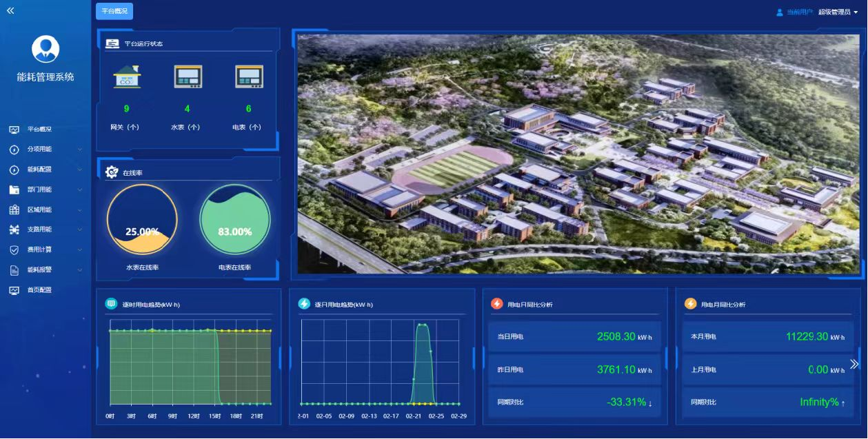868x439 pixels.
Task: Click the user avatar above 能耗管理系统
Action: pos(46,49)
